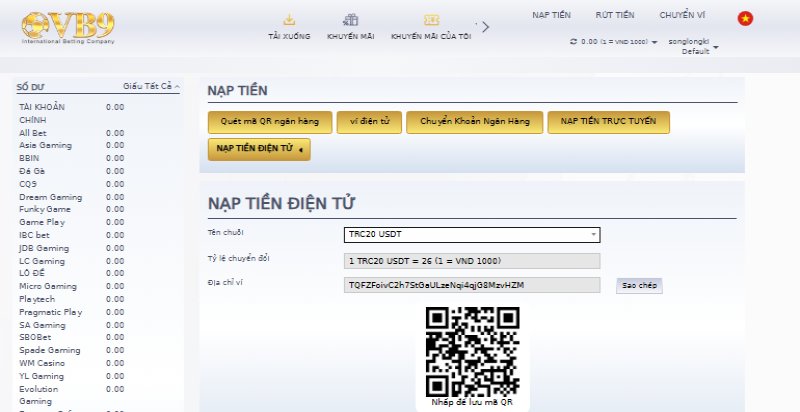This screenshot has width=800, height=412.
Task: Click the QR code image to save
Action: 472,352
